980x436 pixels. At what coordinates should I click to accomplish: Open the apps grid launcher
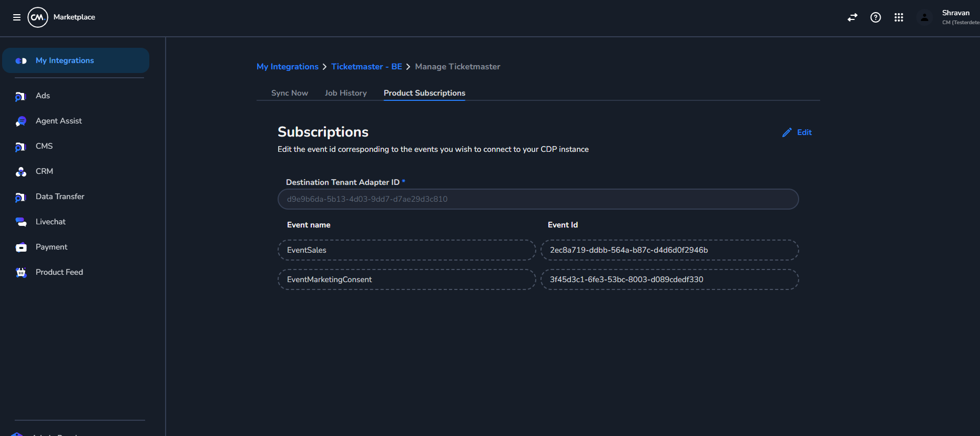point(899,17)
